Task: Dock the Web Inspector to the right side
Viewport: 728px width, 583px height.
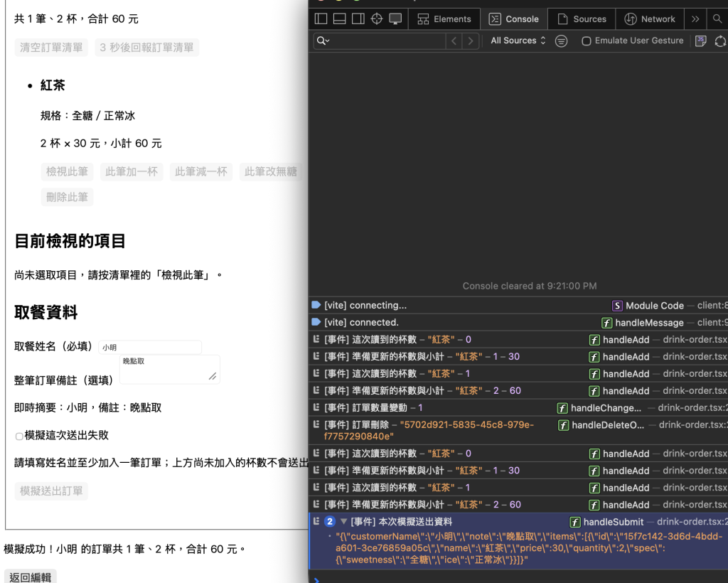Action: [358, 19]
